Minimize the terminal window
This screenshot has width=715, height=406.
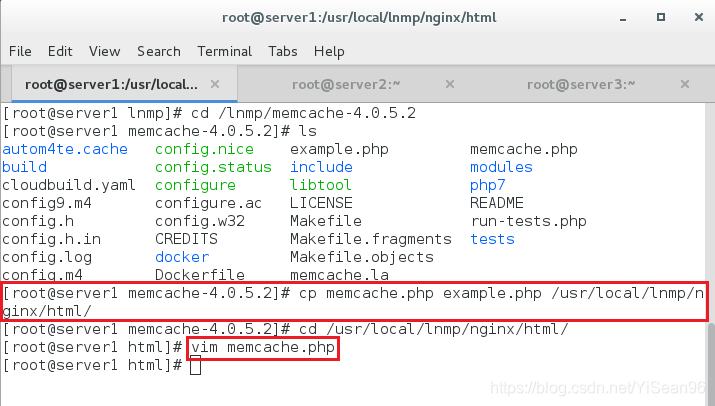pos(623,18)
